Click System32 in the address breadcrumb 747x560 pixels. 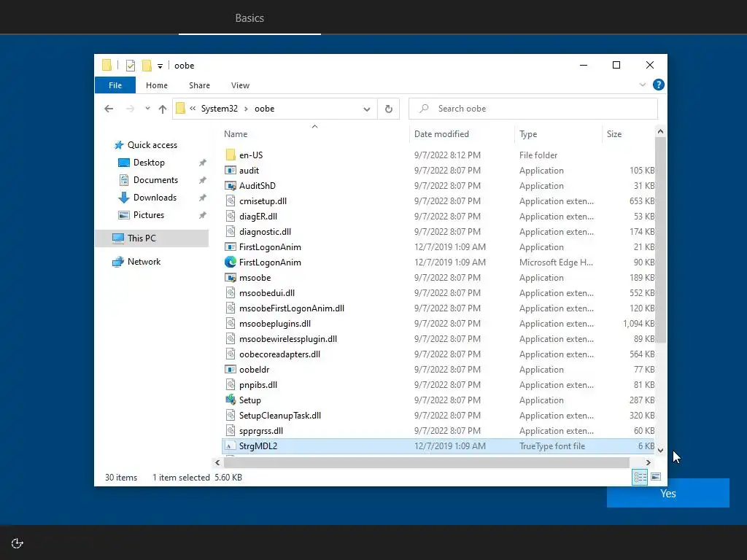tap(219, 109)
